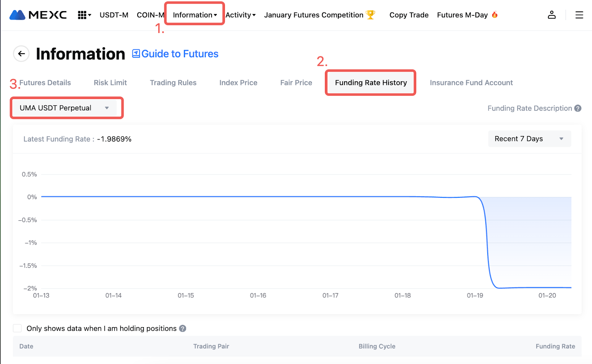The image size is (592, 364).
Task: Open the user account profile icon
Action: point(551,15)
